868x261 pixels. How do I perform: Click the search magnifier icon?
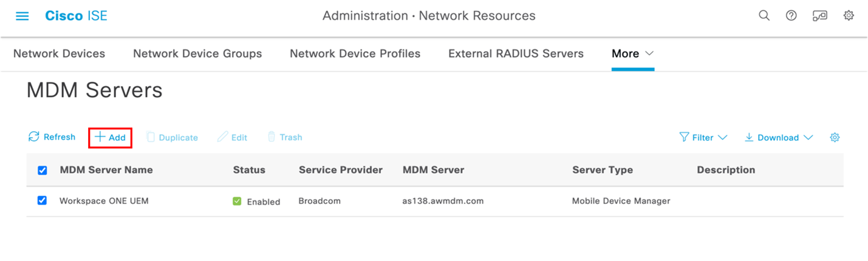coord(764,16)
